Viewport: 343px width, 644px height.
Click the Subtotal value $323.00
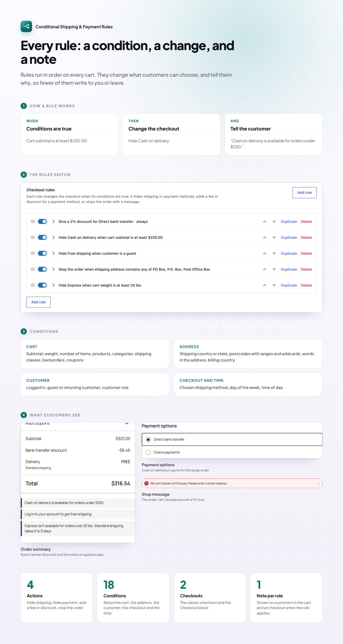point(123,438)
